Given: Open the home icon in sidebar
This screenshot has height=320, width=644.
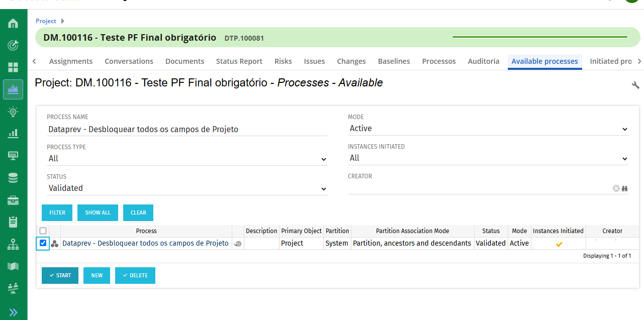Looking at the screenshot, I should (14, 23).
